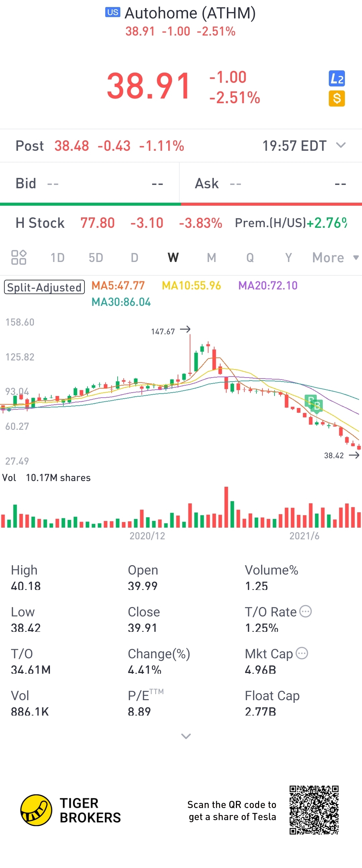Tap the MA10:55.96 indicator label
The height and width of the screenshot is (868, 362).
(x=191, y=285)
